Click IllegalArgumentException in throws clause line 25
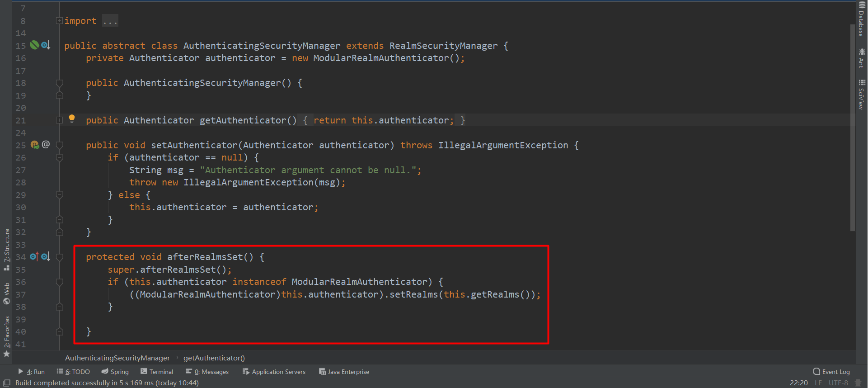This screenshot has height=388, width=868. [503, 145]
